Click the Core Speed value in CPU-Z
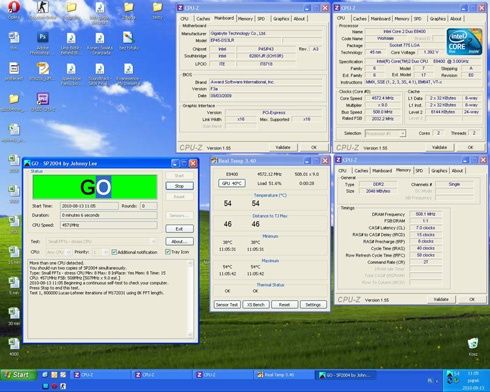The height and width of the screenshot is (392, 490). (x=382, y=98)
